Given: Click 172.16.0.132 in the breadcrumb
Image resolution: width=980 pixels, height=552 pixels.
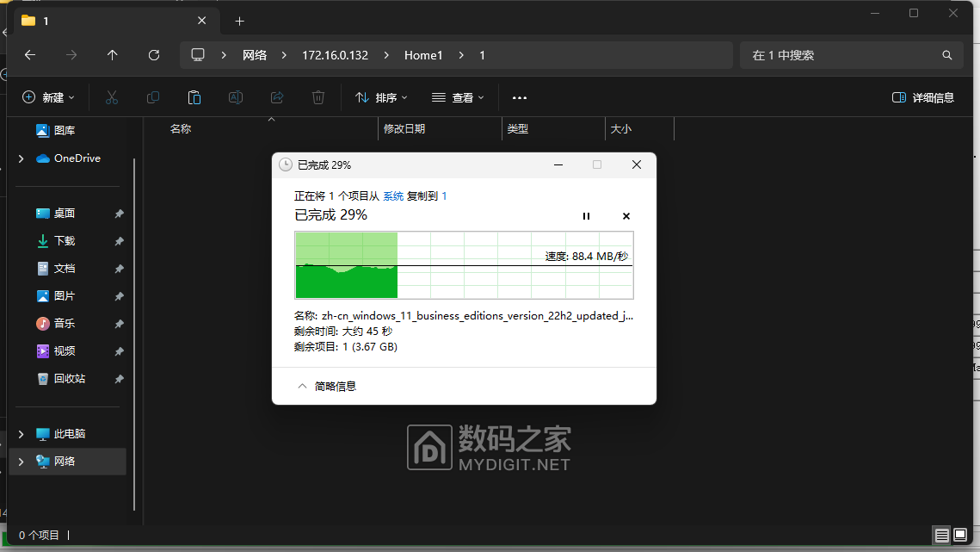Looking at the screenshot, I should pos(335,55).
